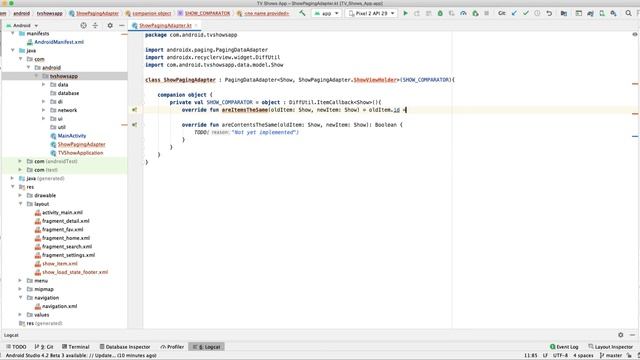Viewport: 640px width, 360px height.
Task: Expand the data package arrow
Action: [44, 84]
